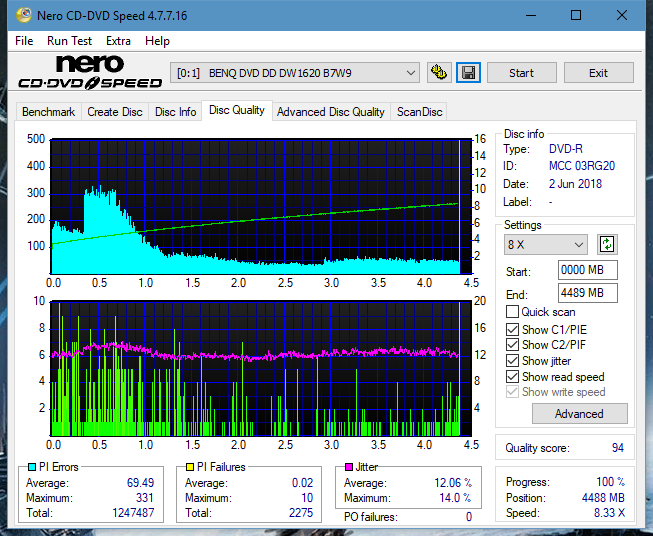
Task: Maximize the Nero window
Action: click(x=576, y=15)
